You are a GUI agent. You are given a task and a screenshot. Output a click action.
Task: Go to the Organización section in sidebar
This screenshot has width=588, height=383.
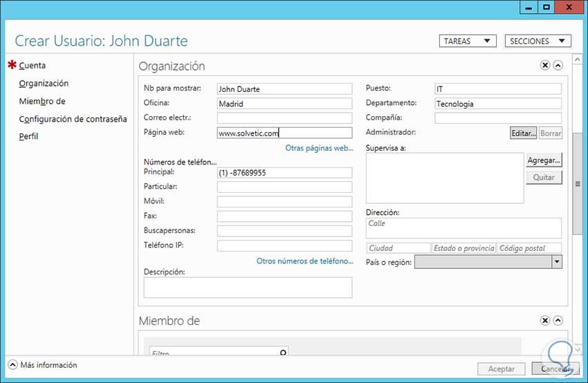click(x=44, y=83)
